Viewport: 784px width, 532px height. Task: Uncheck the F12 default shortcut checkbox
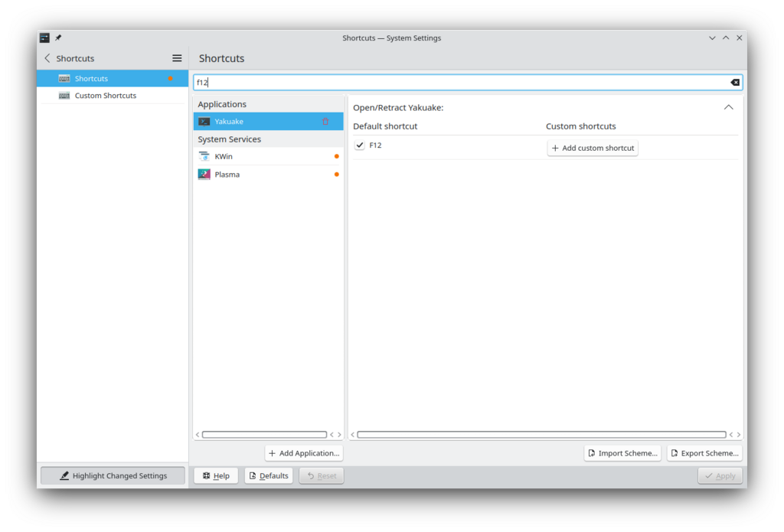pyautogui.click(x=360, y=145)
